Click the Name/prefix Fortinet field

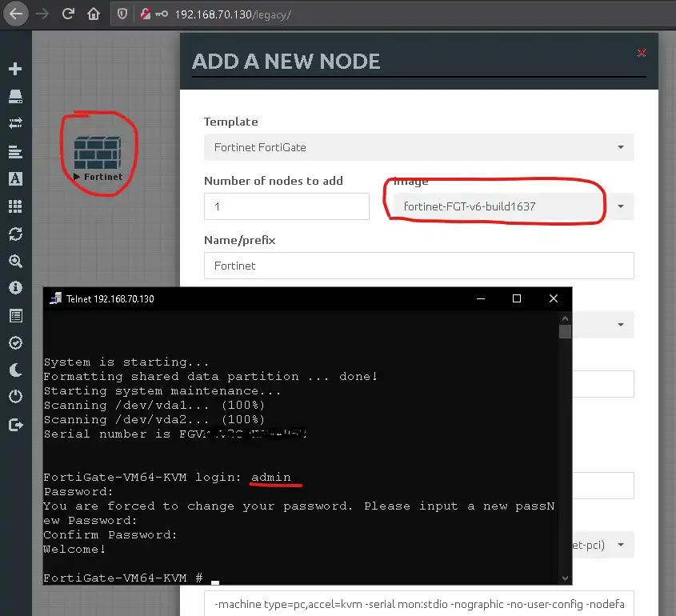(x=418, y=266)
